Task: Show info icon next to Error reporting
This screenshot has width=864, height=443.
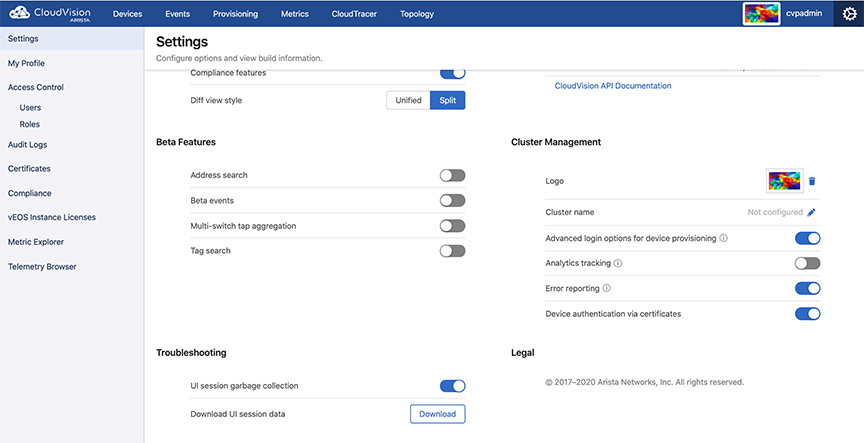Action: (607, 288)
